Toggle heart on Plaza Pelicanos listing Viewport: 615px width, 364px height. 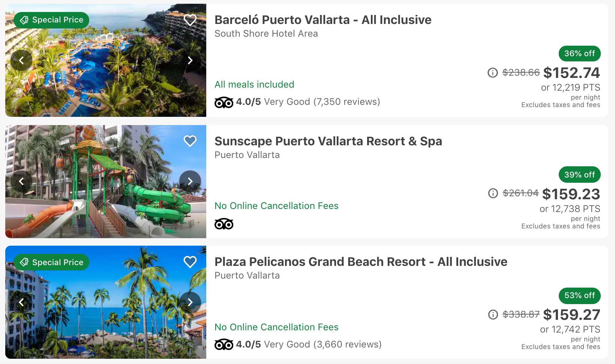click(190, 262)
